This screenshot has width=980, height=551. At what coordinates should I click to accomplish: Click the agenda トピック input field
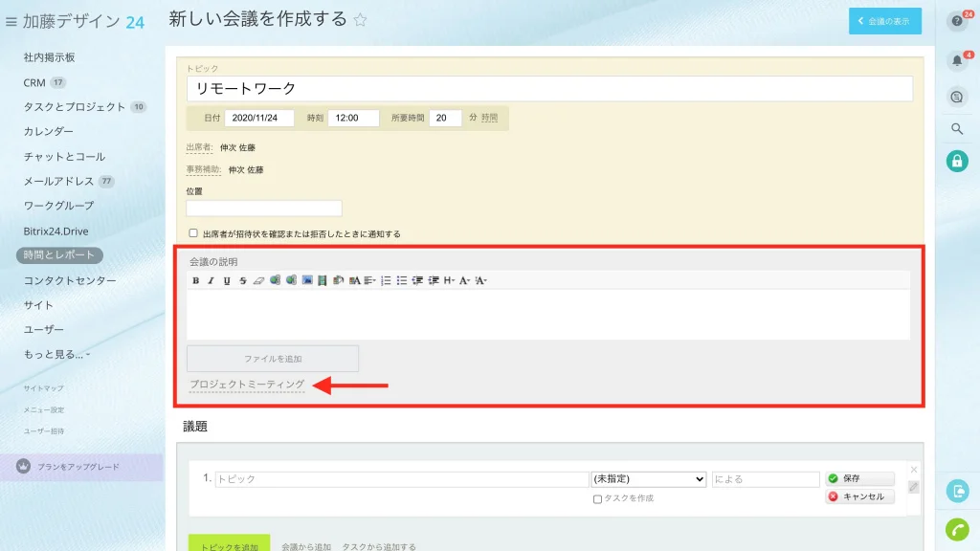tap(401, 479)
